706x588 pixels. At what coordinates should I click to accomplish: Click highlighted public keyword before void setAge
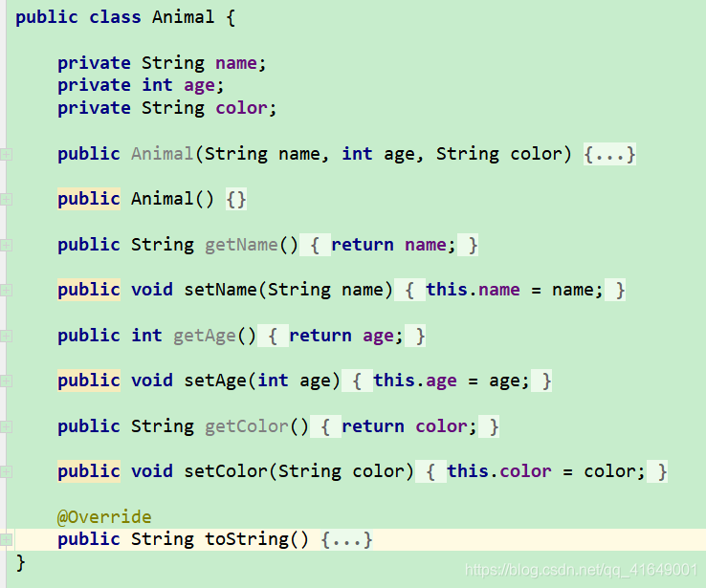89,381
